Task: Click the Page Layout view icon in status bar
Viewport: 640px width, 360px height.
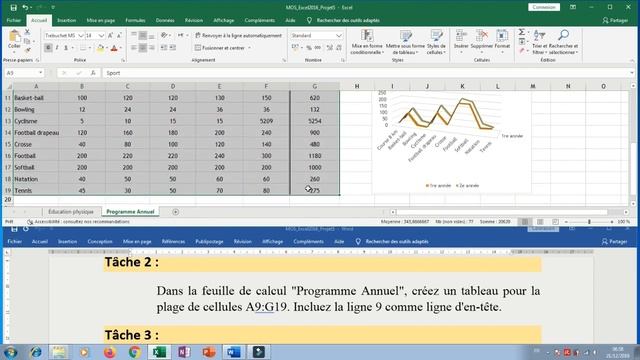Action: [x=540, y=222]
